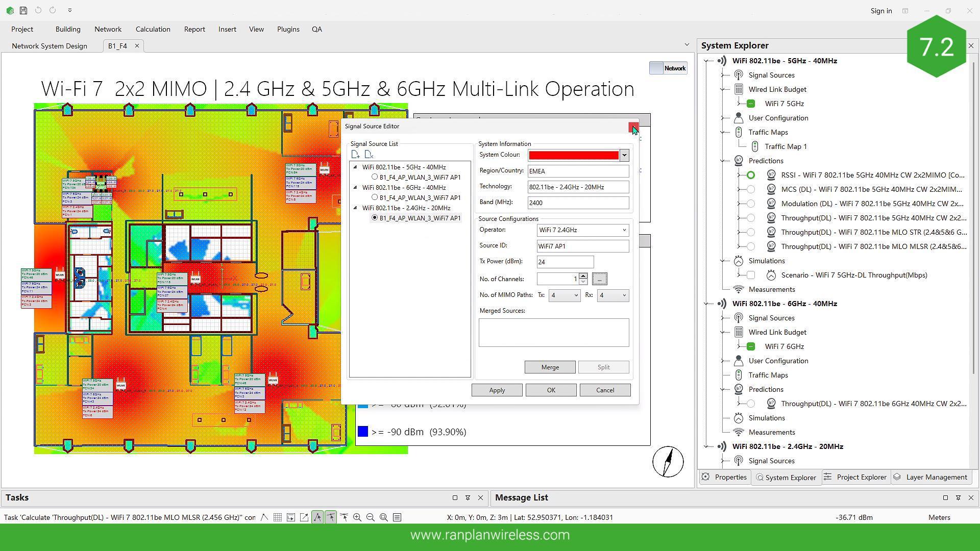Open the document tabs overflow dropdown
Viewport: 980px width, 551px height.
coord(687,45)
